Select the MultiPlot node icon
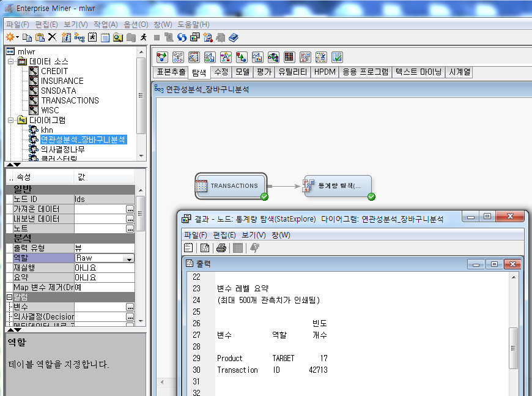532x396 pixels. pyautogui.click(x=257, y=57)
